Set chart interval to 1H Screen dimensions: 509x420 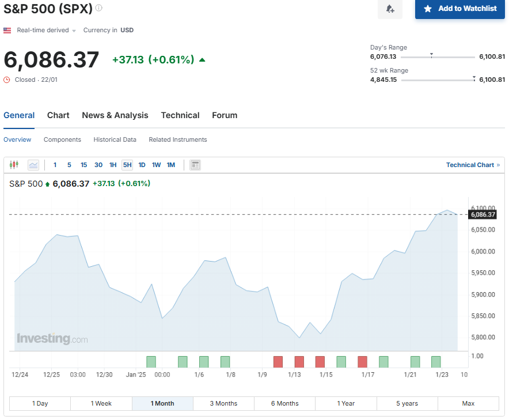tap(113, 165)
